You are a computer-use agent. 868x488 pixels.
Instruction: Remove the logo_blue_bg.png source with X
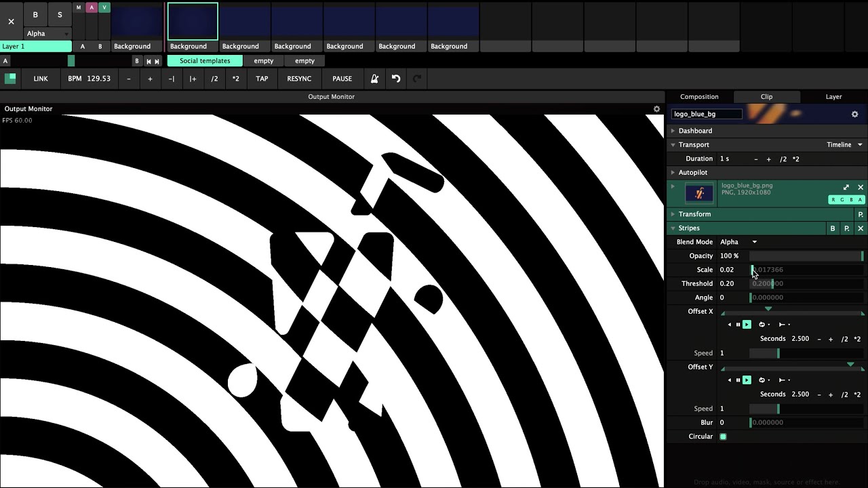click(x=861, y=187)
